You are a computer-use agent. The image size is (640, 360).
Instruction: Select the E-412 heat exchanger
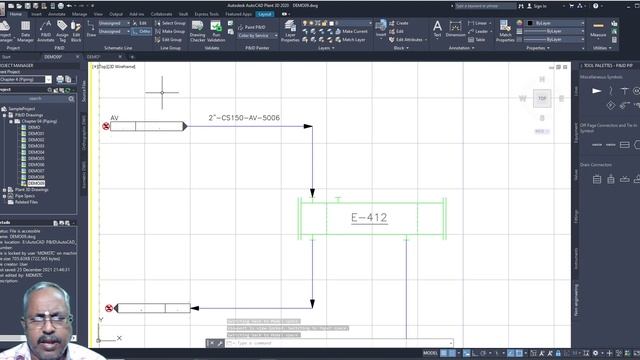(372, 218)
